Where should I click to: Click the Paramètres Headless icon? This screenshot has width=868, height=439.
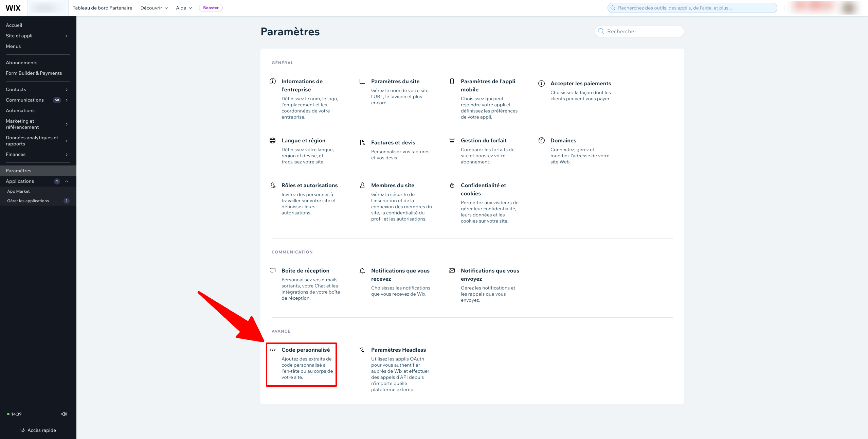[x=362, y=350]
